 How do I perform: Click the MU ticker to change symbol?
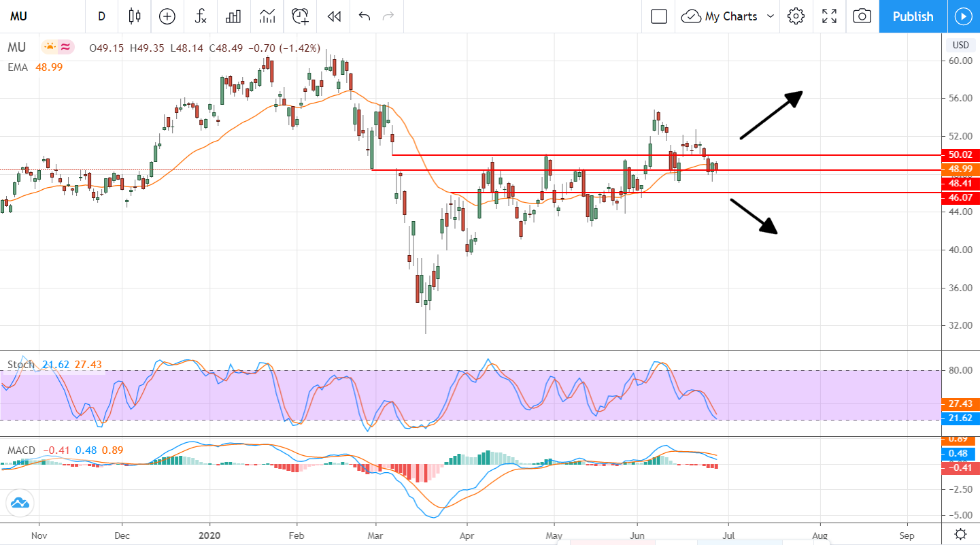tap(18, 16)
